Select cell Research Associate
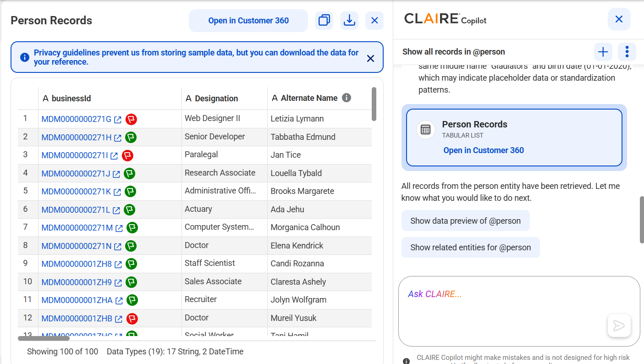Screen dimensions: 644x364 225,173
